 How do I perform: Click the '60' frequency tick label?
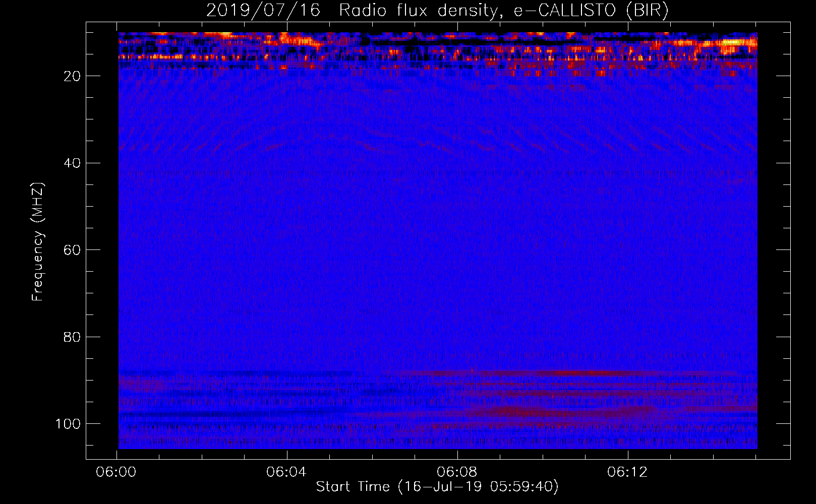coord(72,250)
